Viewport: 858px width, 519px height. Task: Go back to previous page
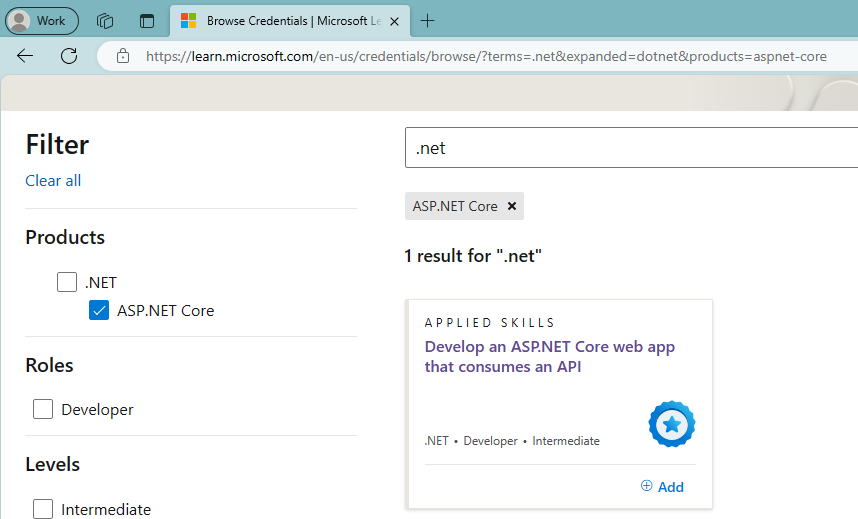pyautogui.click(x=25, y=56)
